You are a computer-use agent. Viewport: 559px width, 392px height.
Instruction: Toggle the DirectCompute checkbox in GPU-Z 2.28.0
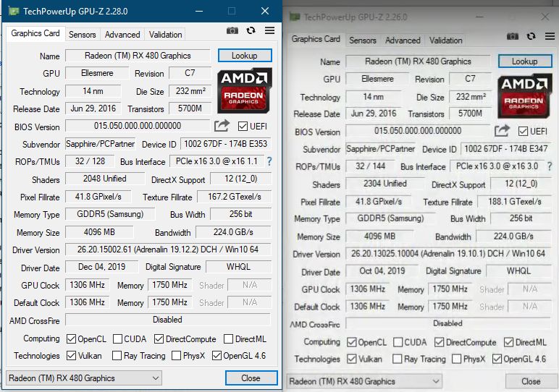tap(159, 339)
